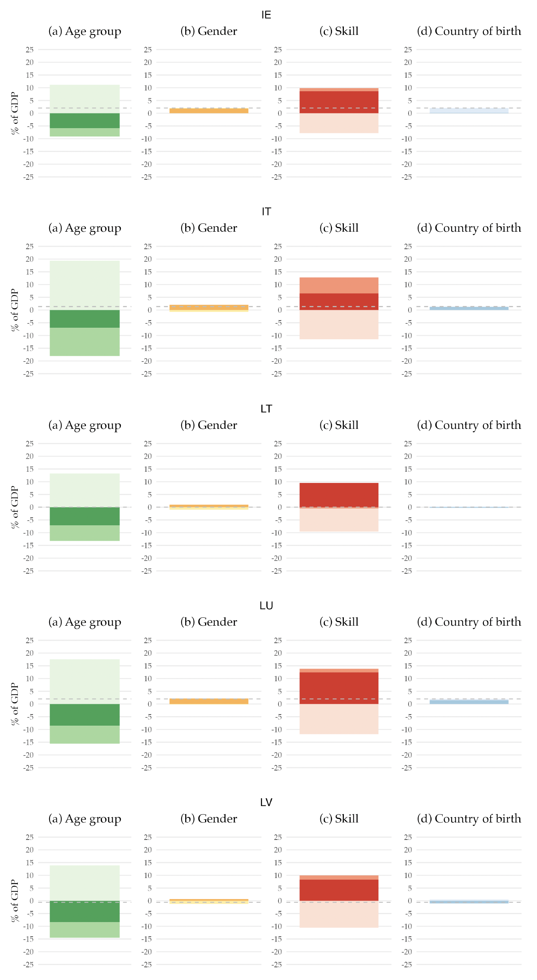Select the IT country heading

[266, 212]
